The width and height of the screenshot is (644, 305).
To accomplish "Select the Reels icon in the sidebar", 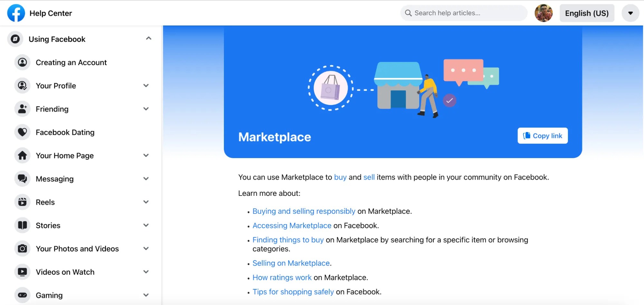I will pos(22,202).
